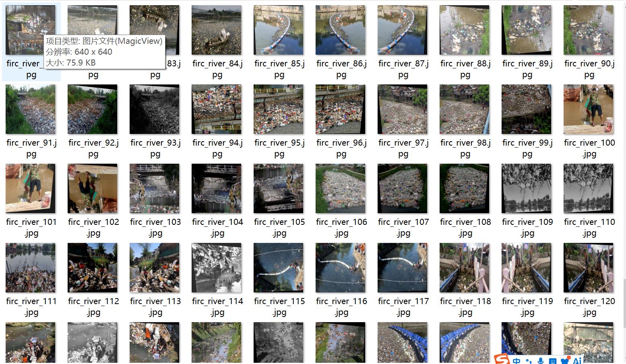Viewport: 626px width, 364px height.
Task: Select the upside-down firc_river_102.jpg image
Action: pos(93,189)
